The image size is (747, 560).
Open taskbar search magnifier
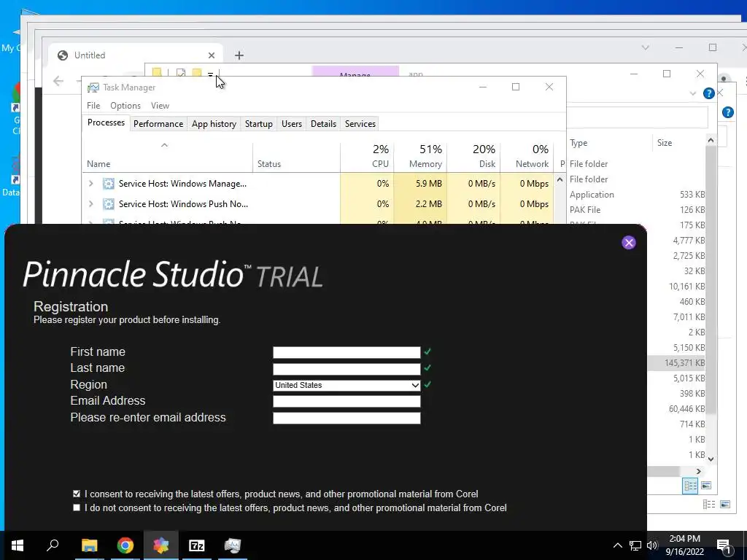tap(53, 545)
